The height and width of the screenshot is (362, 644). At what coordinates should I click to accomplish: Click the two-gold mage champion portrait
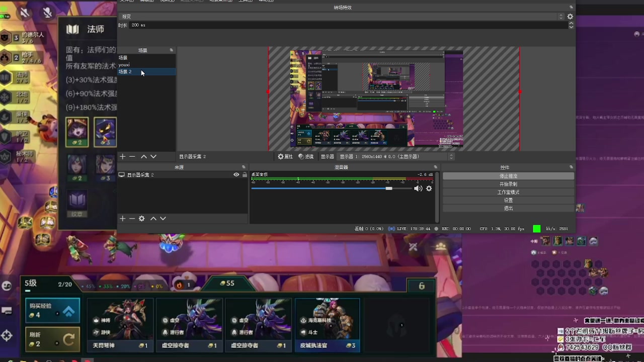point(77,132)
